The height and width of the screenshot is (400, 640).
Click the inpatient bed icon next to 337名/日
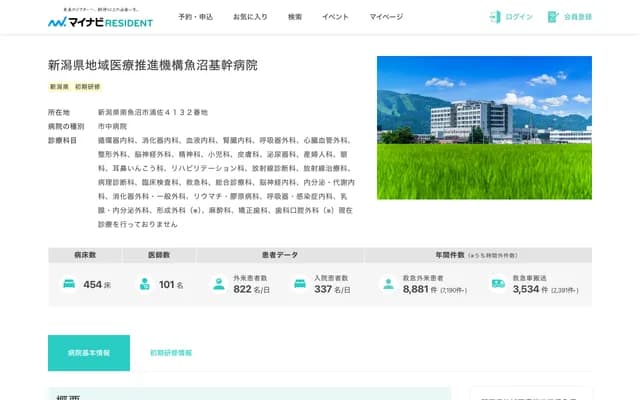click(299, 284)
